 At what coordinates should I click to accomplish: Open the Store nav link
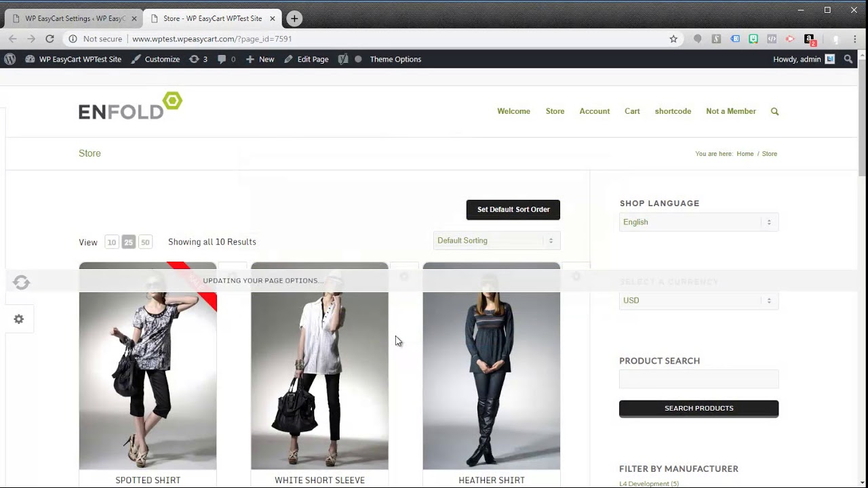click(x=555, y=111)
